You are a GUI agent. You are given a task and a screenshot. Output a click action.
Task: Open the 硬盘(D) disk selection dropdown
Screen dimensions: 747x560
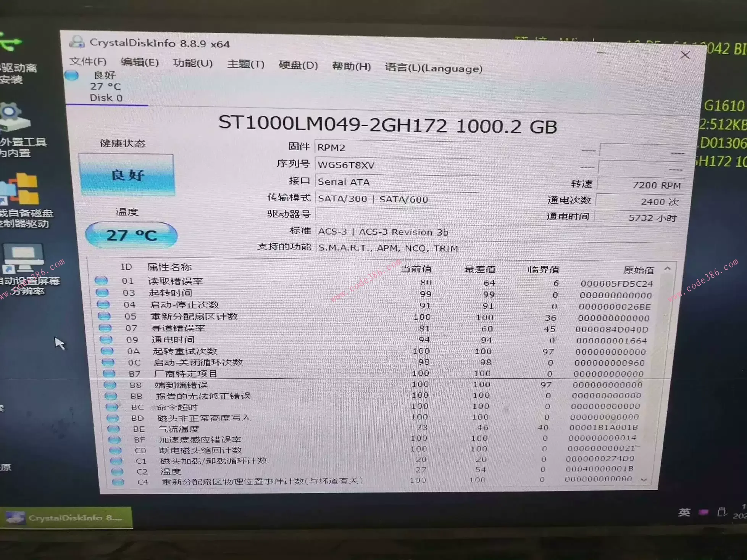[297, 66]
